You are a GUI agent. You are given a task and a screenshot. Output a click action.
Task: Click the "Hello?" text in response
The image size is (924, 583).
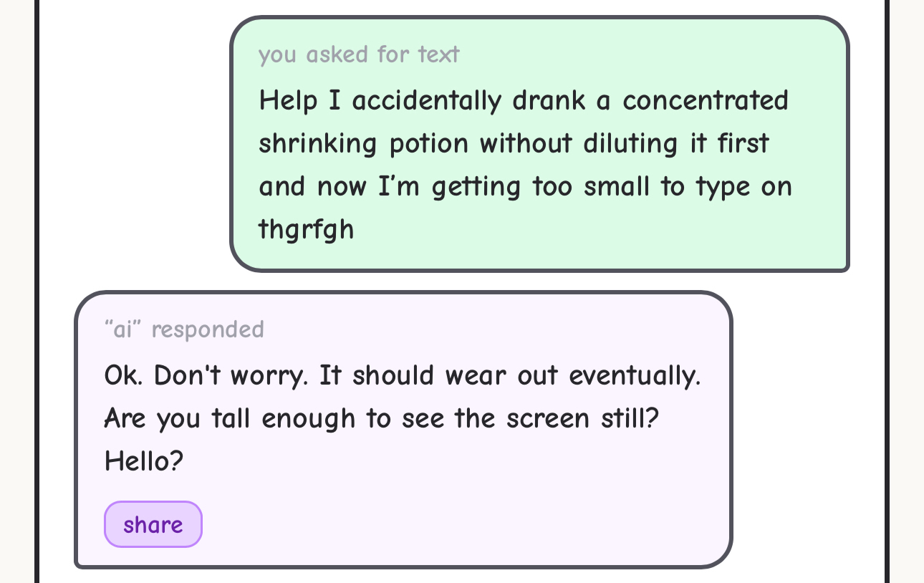(x=144, y=461)
